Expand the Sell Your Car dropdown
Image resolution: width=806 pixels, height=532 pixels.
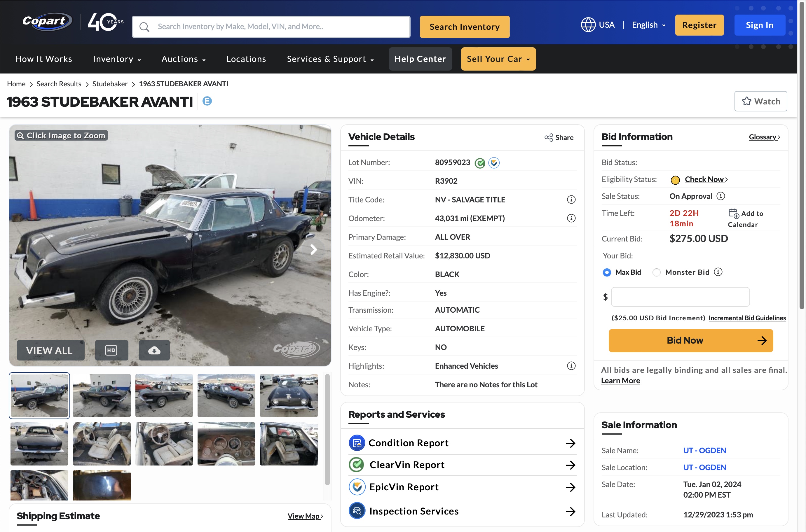pos(498,59)
